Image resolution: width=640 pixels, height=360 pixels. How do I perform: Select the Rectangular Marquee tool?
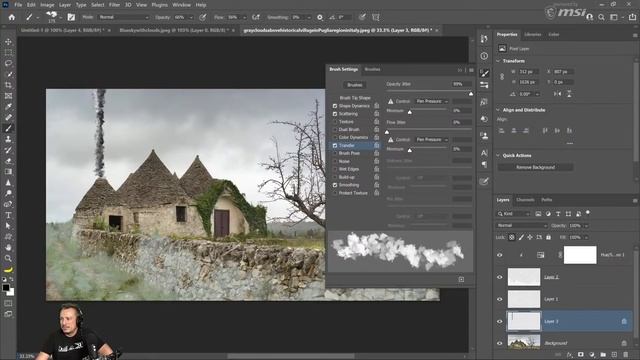tap(8, 53)
